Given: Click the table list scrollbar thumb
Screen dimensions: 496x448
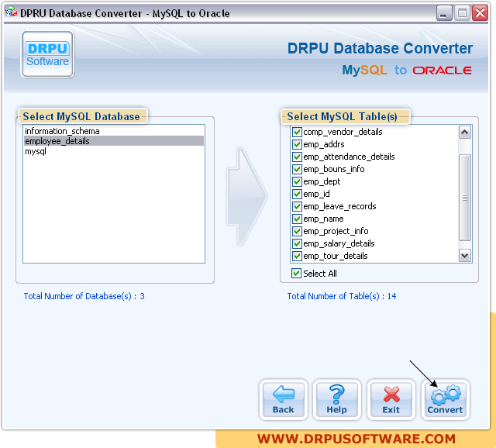Looking at the screenshot, I should (465, 198).
